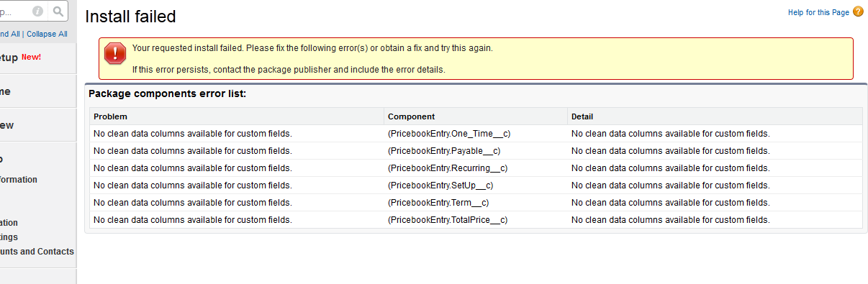The width and height of the screenshot is (868, 284).
Task: Click the Install failed heading
Action: coord(130,17)
